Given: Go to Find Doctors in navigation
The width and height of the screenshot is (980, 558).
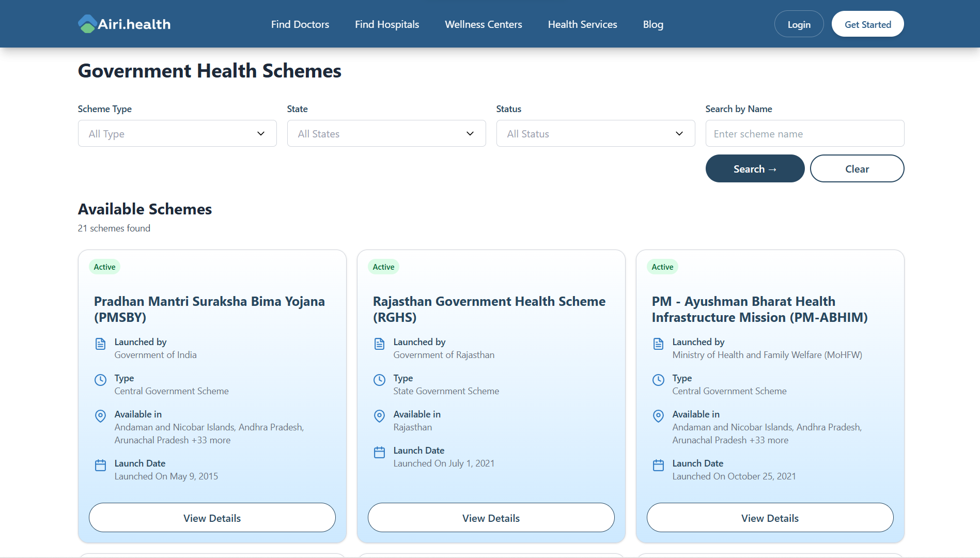Looking at the screenshot, I should [x=300, y=24].
